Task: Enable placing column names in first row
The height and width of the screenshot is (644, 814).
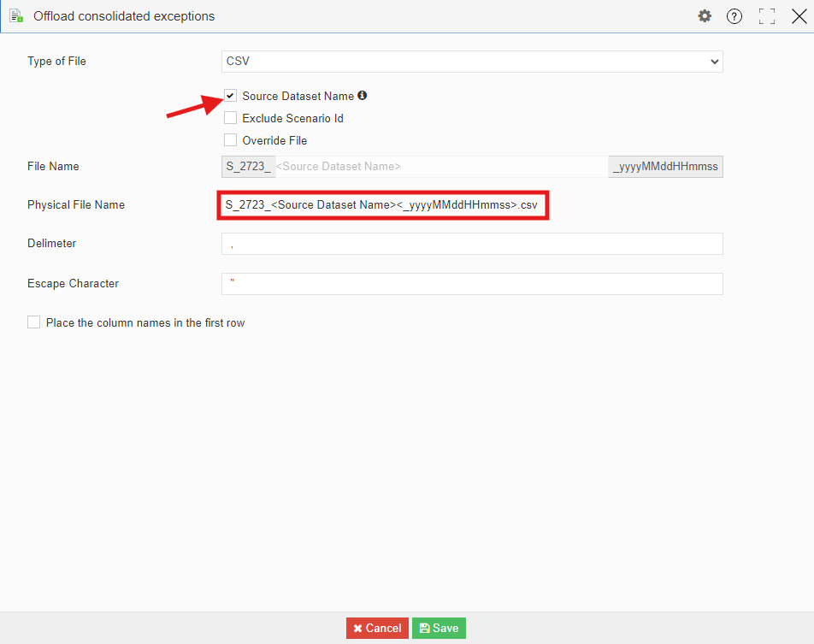Action: click(x=34, y=322)
